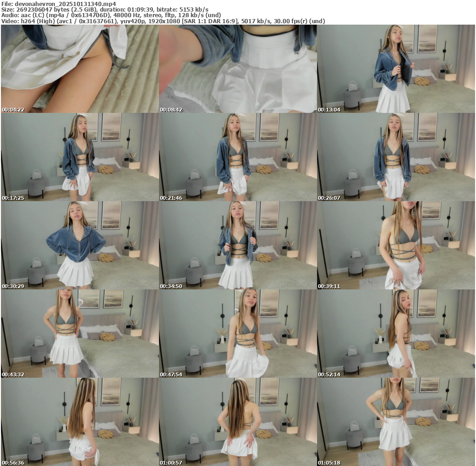Choose the frame labeled 00:34:50
The width and height of the screenshot is (476, 466).
(x=238, y=245)
